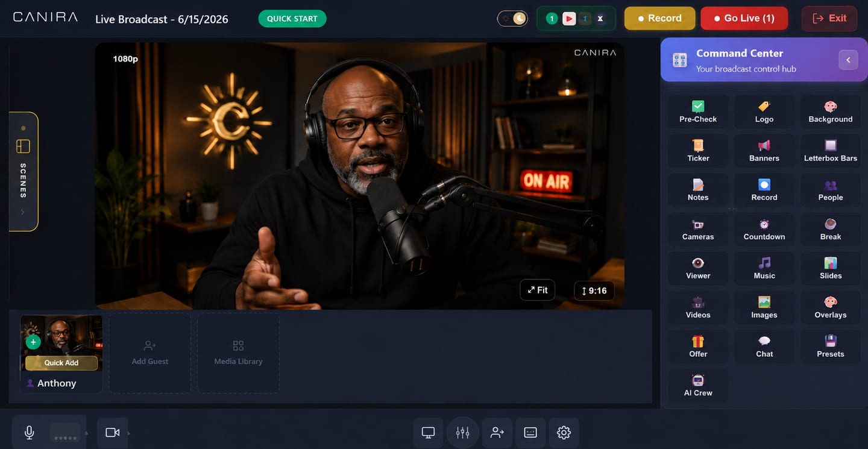868x449 pixels.
Task: Click the invite guest icon in bottom toolbar
Action: 497,433
